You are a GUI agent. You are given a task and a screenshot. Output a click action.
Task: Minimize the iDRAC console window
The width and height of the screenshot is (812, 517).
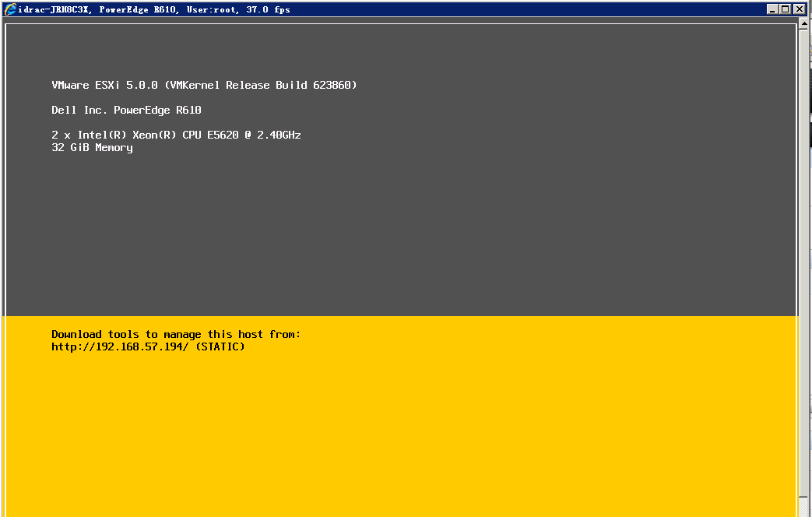(x=772, y=9)
